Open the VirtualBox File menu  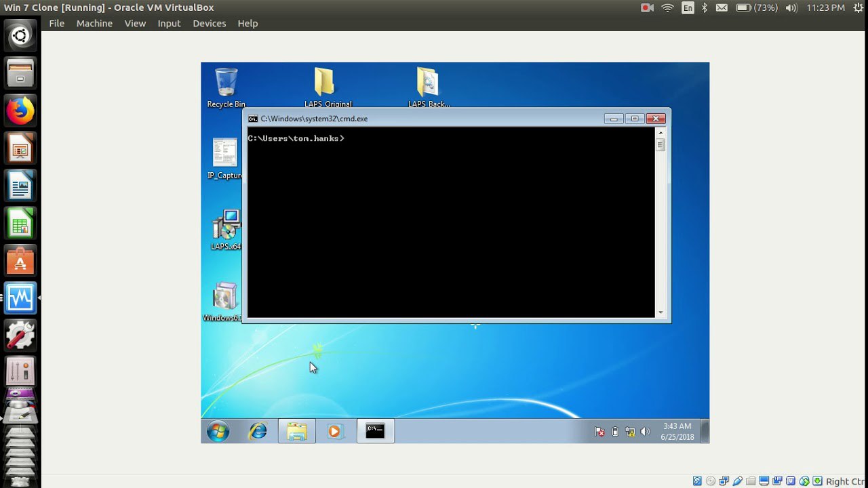[x=57, y=23]
